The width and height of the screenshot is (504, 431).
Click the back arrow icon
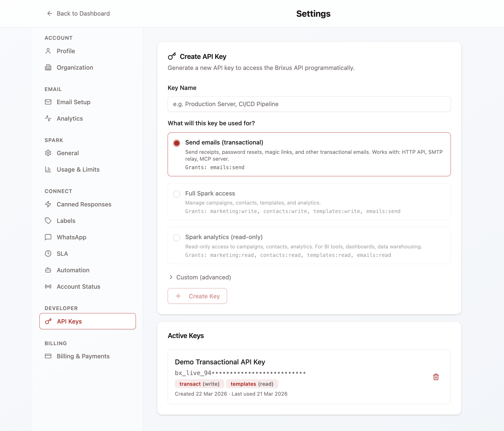pos(50,13)
